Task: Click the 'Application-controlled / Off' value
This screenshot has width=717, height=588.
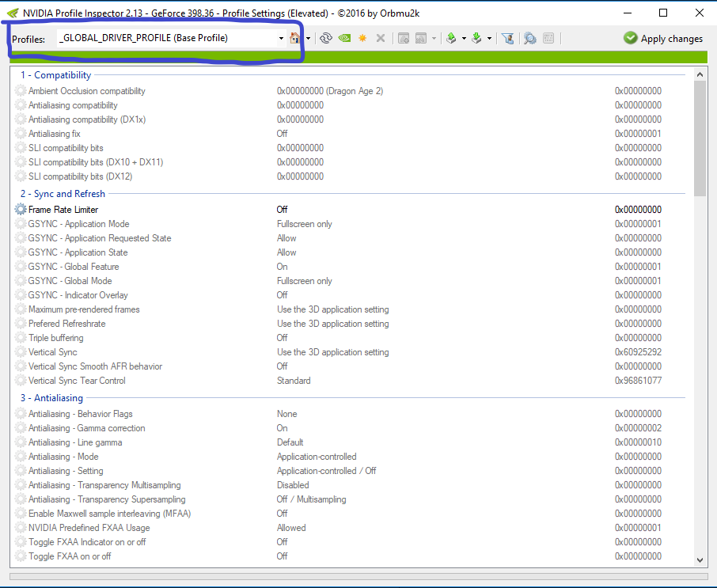Action: coord(327,471)
